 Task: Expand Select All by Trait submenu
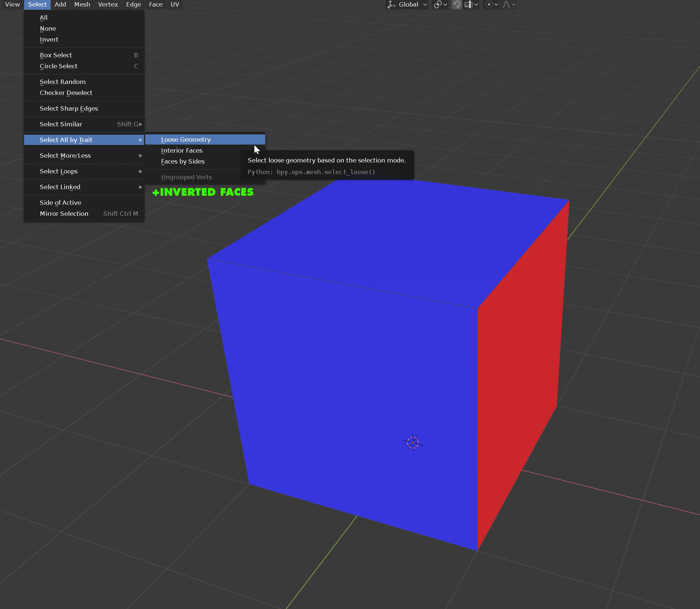click(84, 140)
